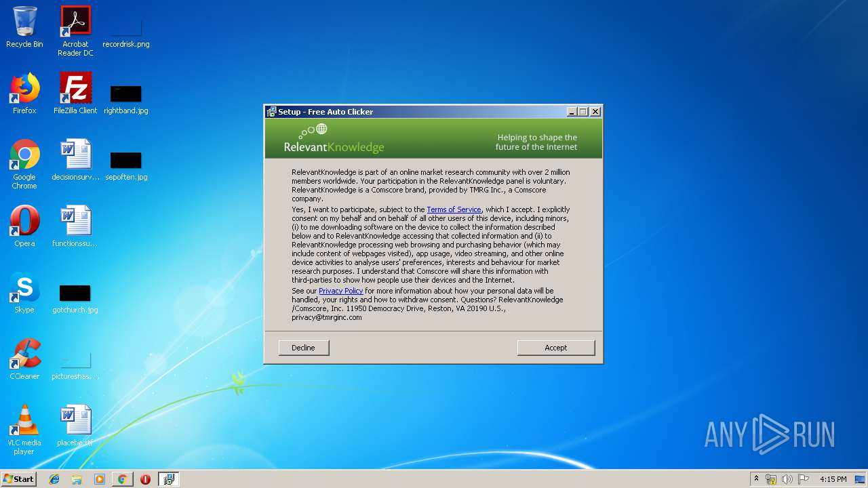
Task: Open the Terms of Service link
Action: tap(454, 210)
